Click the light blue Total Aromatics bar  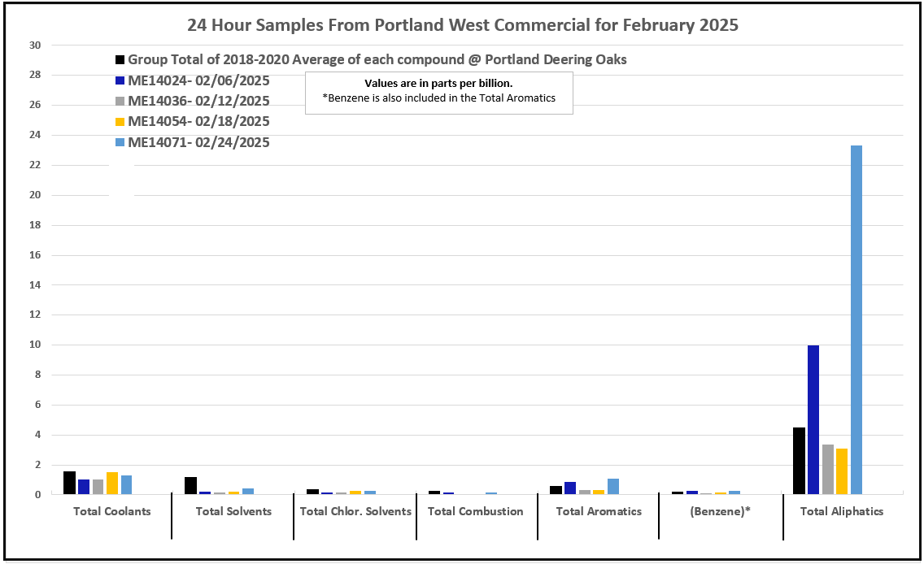point(613,486)
